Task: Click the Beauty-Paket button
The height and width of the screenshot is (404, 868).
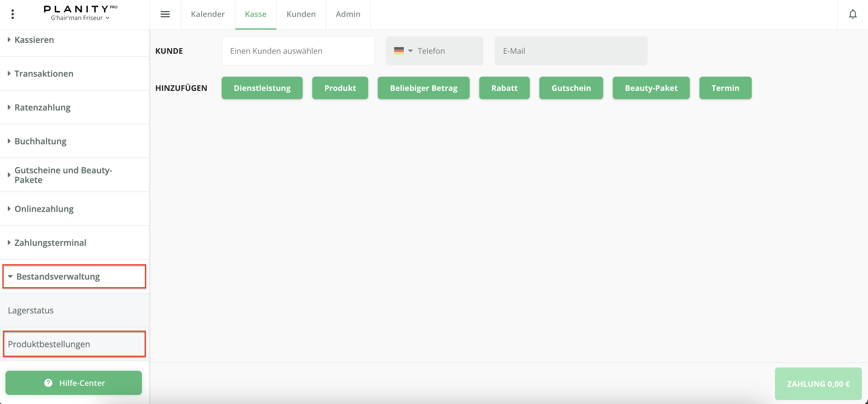Action: (651, 88)
